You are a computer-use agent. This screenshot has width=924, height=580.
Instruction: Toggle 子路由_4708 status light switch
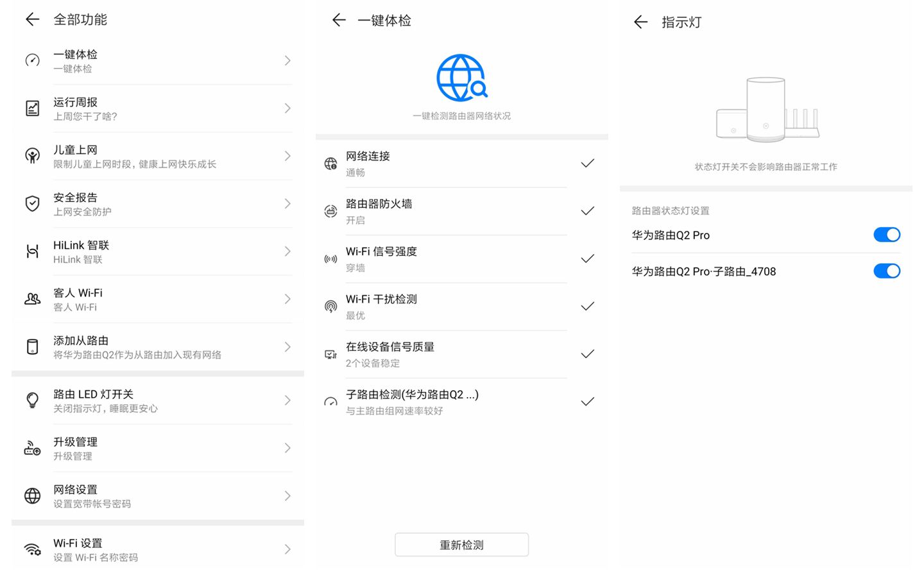[887, 271]
